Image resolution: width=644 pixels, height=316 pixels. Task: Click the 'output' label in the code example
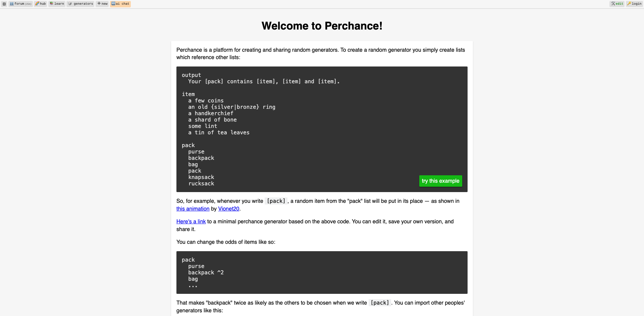click(192, 75)
